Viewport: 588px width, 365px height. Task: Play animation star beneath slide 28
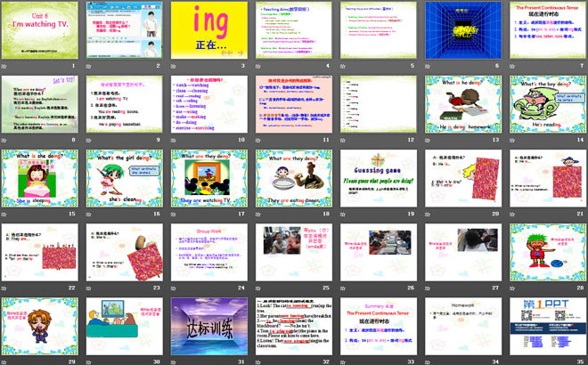(x=512, y=288)
